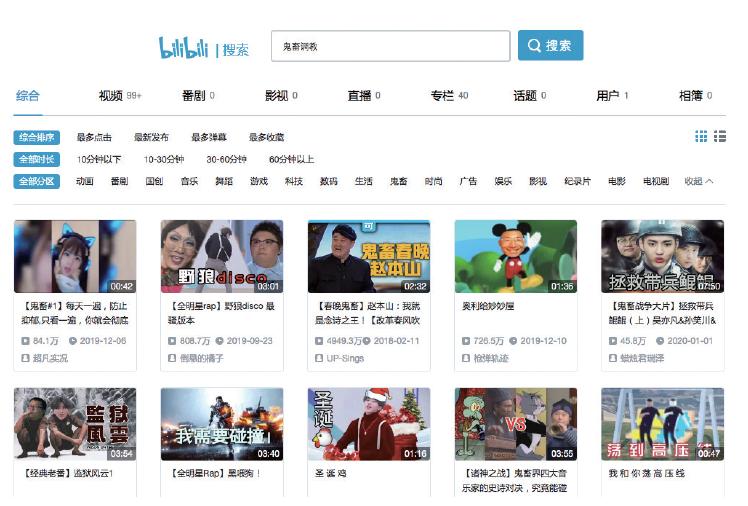Filter by 音乐 category
This screenshot has height=506, width=748.
[189, 181]
